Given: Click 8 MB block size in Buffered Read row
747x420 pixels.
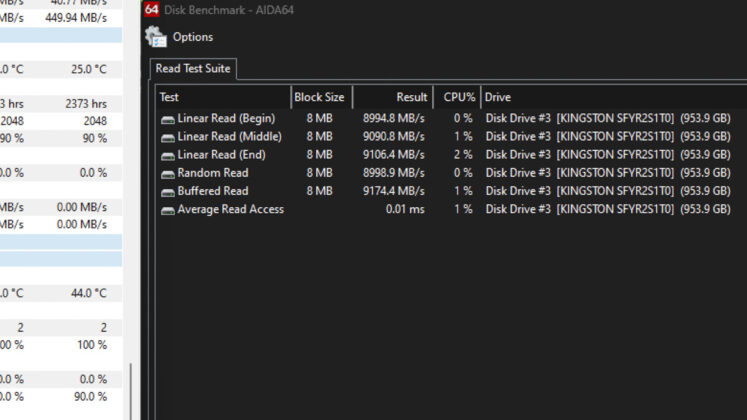Looking at the screenshot, I should 319,191.
